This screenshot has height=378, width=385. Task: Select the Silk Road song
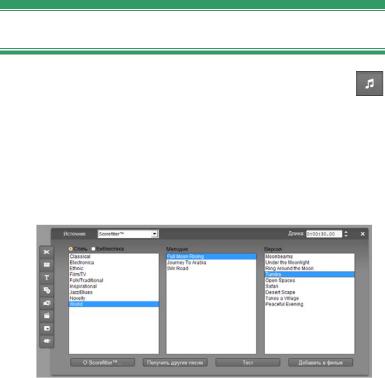click(211, 268)
